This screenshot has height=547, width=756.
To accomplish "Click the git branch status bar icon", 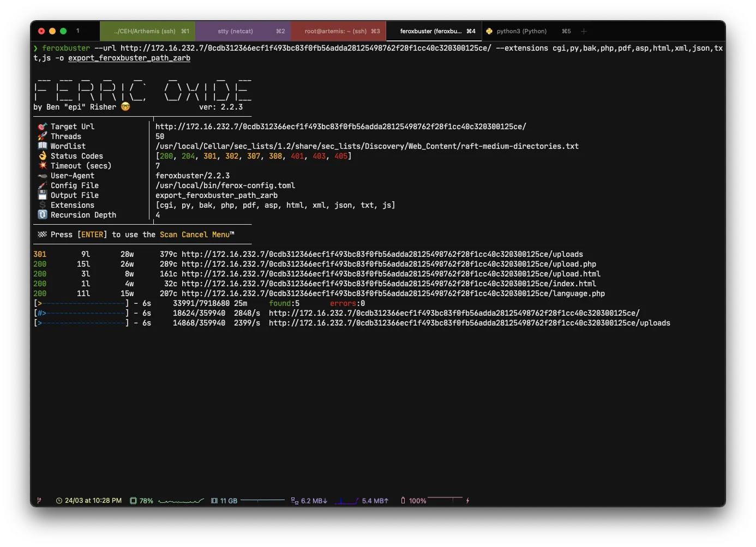I will coord(39,500).
